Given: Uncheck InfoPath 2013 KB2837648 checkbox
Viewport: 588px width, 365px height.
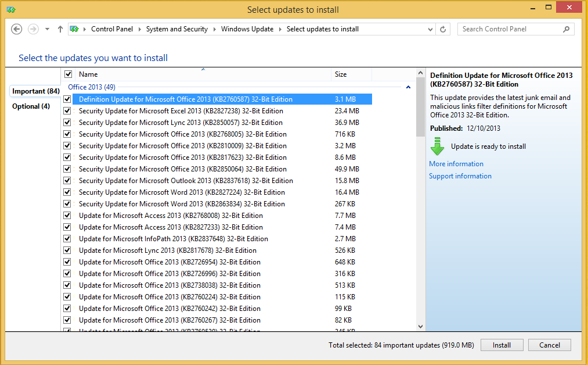Looking at the screenshot, I should pos(67,239).
